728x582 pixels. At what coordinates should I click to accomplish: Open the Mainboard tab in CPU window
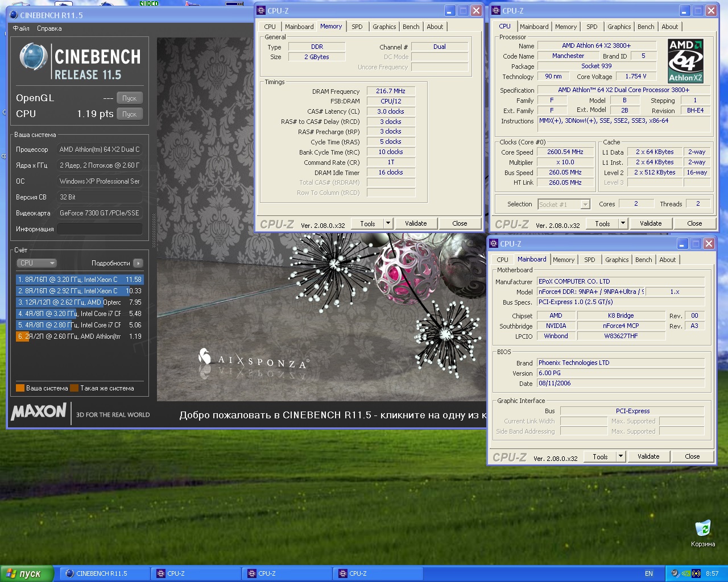534,27
